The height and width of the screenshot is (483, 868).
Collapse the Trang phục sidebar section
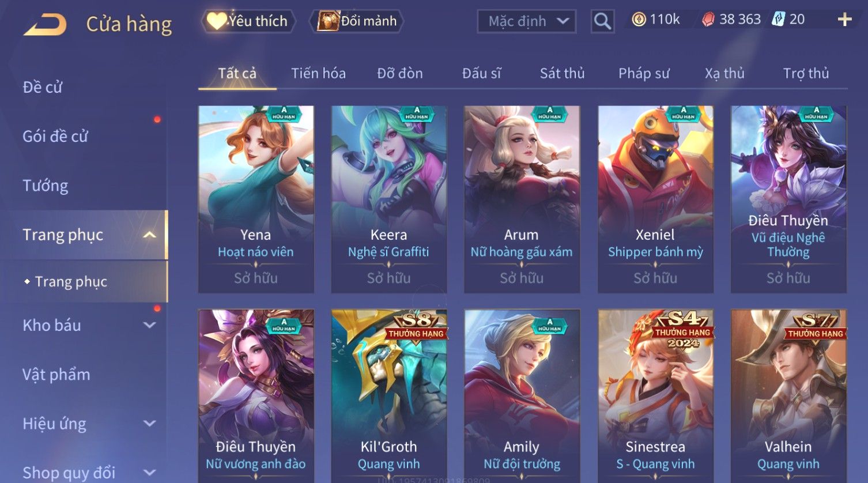pyautogui.click(x=149, y=235)
